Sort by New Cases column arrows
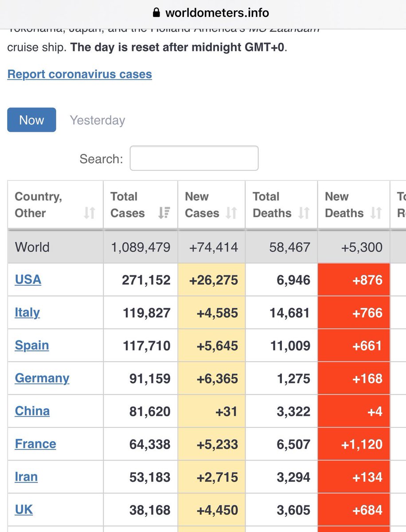 pyautogui.click(x=231, y=213)
